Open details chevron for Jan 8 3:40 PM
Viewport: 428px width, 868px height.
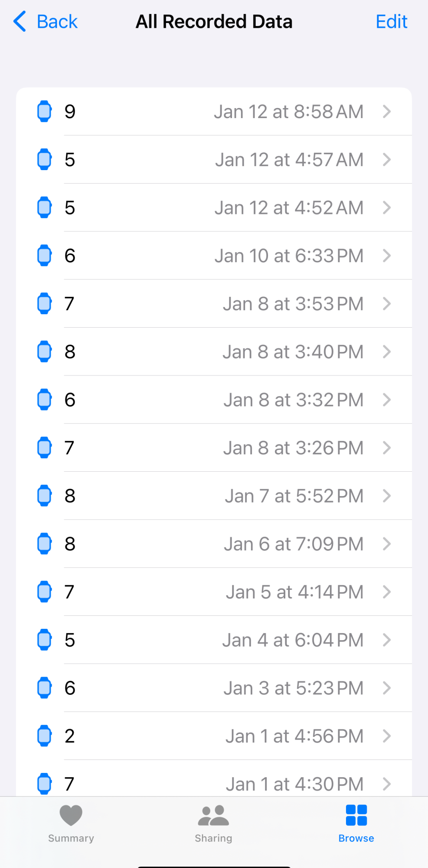coord(387,352)
